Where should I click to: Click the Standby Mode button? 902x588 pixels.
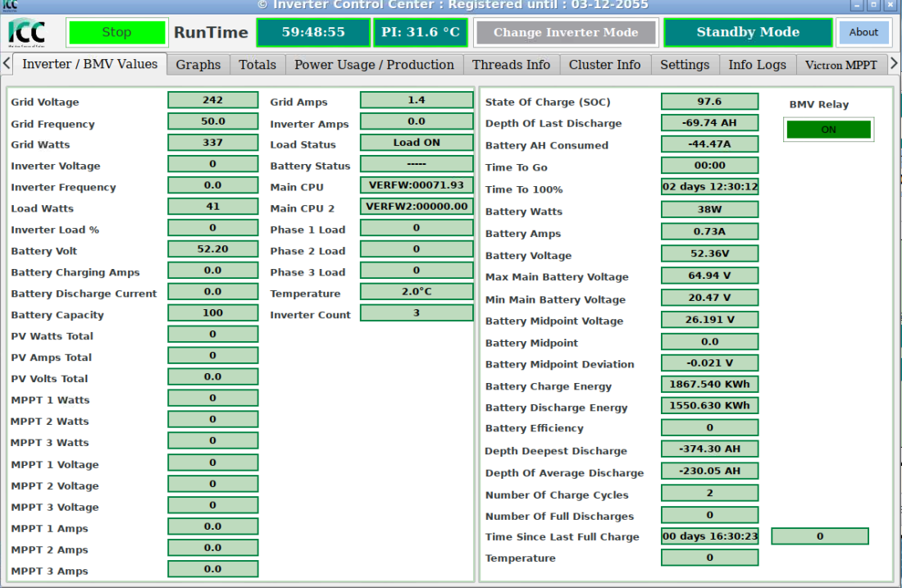(748, 32)
